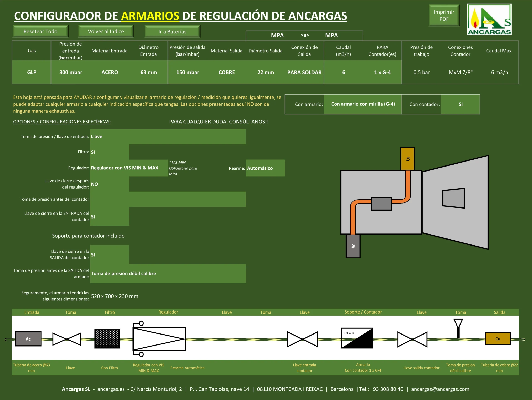This screenshot has height=400, width=532.
Task: Navigate with Ir a Baterías
Action: (x=172, y=32)
